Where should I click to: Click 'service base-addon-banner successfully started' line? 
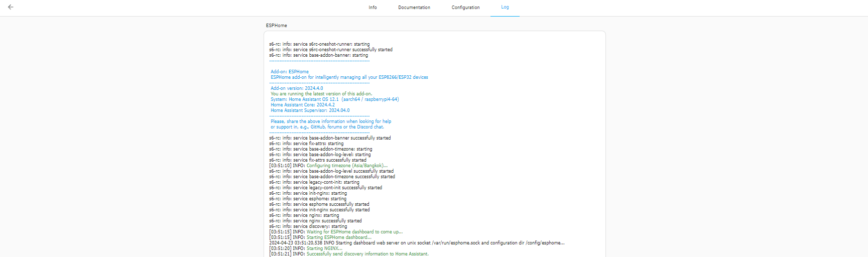click(x=330, y=138)
